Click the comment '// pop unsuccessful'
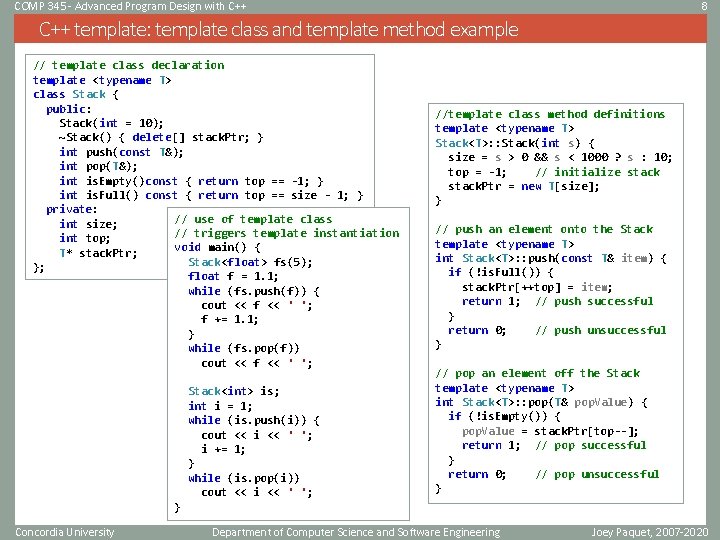The image size is (720, 540). (x=597, y=474)
